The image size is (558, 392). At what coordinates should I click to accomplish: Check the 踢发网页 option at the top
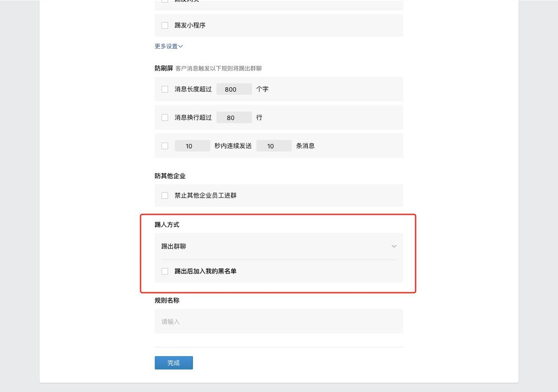click(165, 1)
